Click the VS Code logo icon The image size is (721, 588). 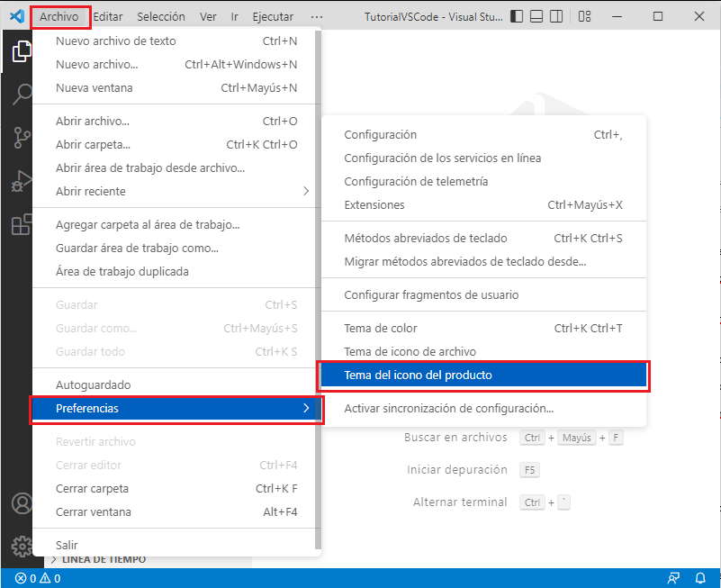pos(16,16)
